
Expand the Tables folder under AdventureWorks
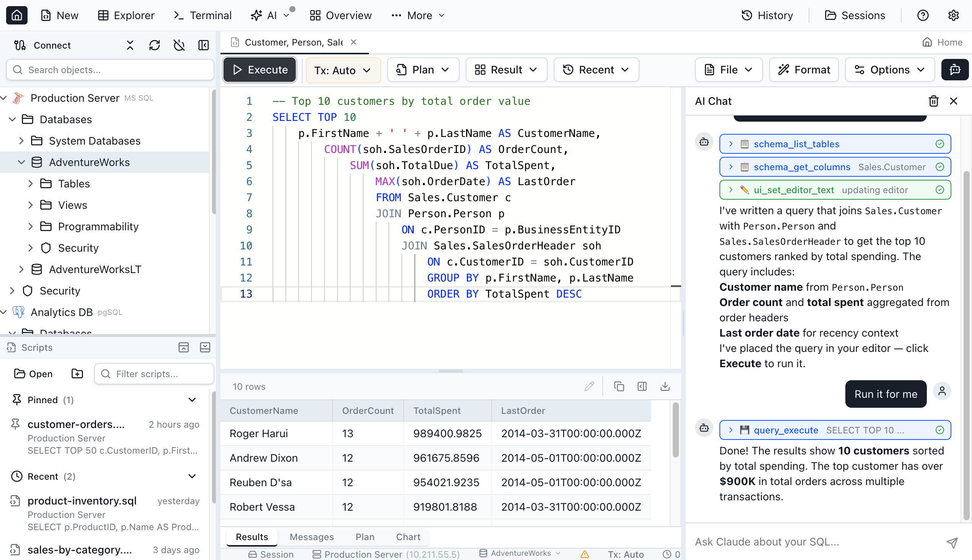point(31,184)
